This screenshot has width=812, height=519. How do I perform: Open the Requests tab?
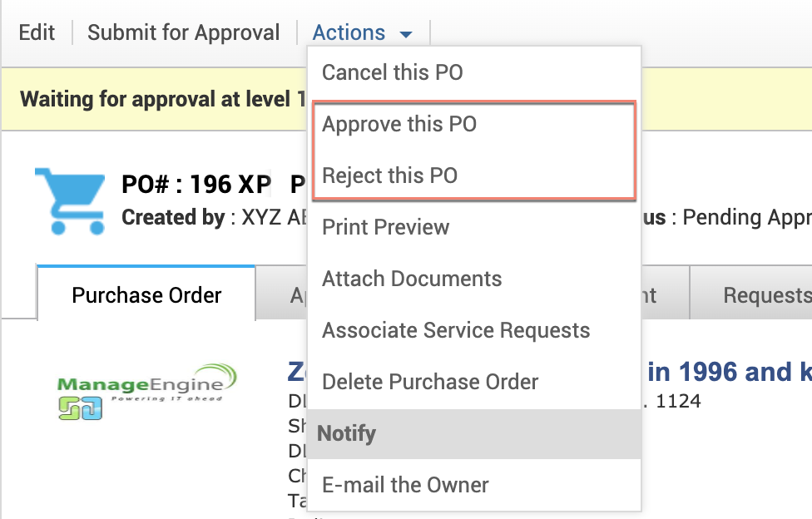click(765, 294)
